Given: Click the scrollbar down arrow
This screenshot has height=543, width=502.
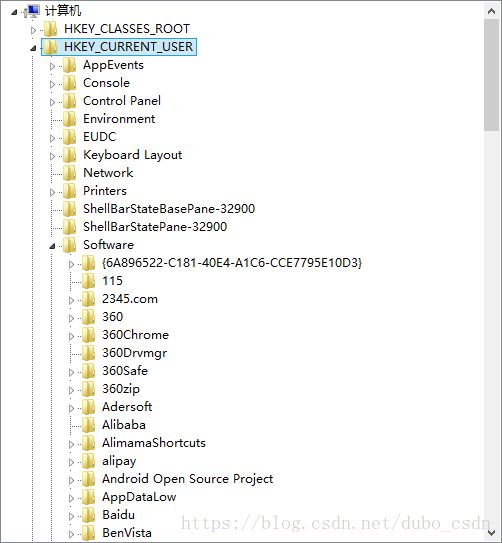Looking at the screenshot, I should coord(491,532).
